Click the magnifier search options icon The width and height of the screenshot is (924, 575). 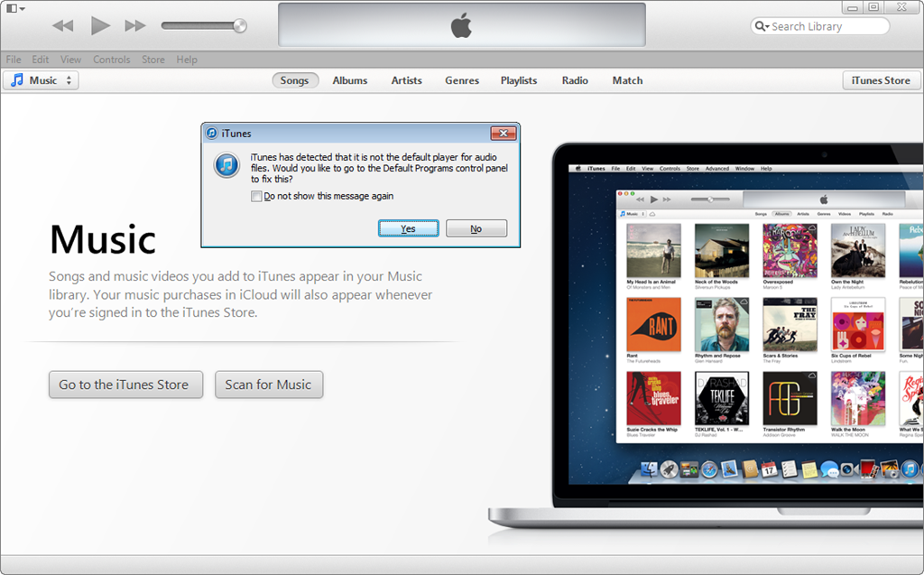pyautogui.click(x=762, y=26)
